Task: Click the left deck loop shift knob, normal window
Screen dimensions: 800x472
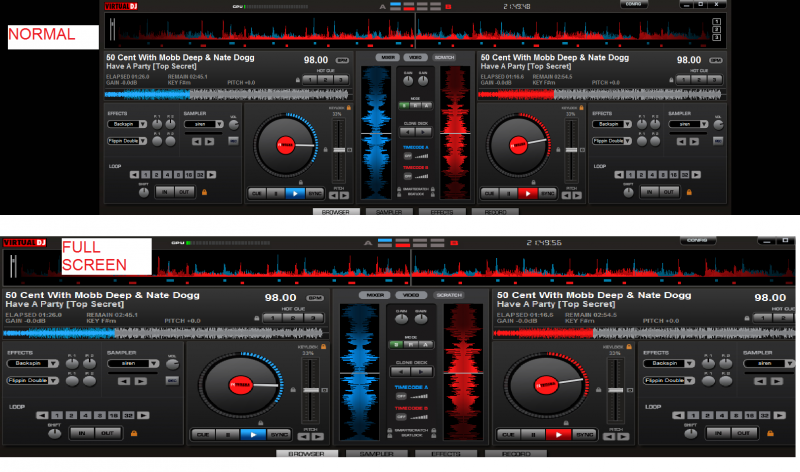Action: (x=143, y=192)
